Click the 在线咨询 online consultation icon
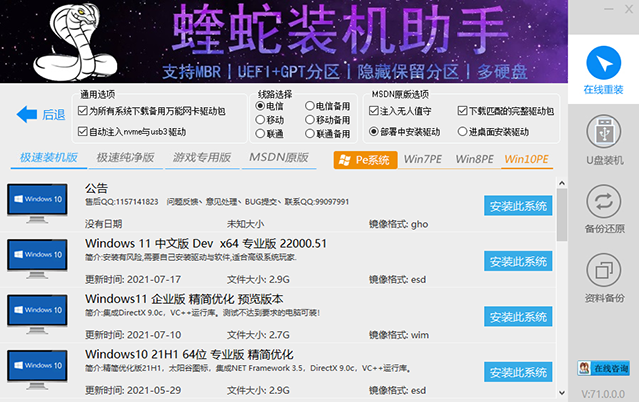This screenshot has width=639, height=402. (x=605, y=368)
